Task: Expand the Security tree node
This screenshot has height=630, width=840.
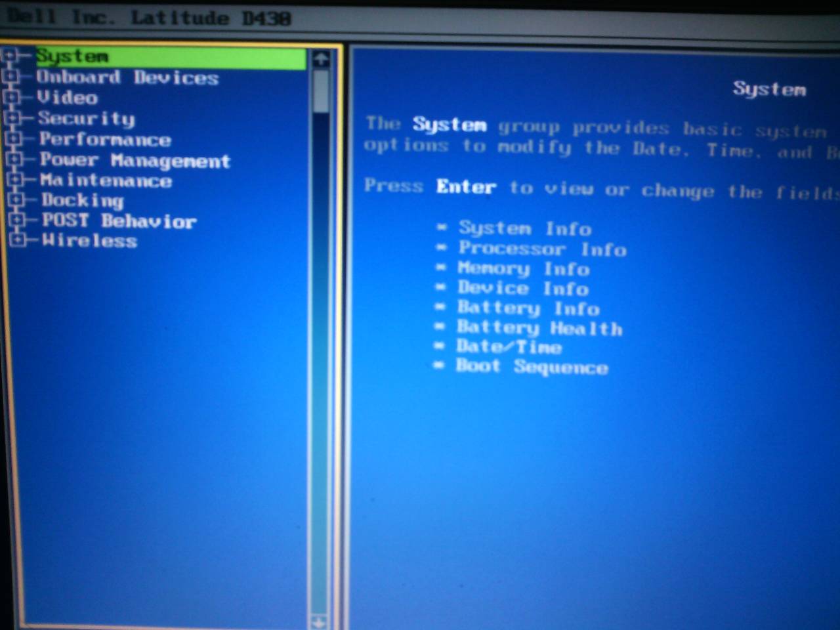Action: pos(13,118)
